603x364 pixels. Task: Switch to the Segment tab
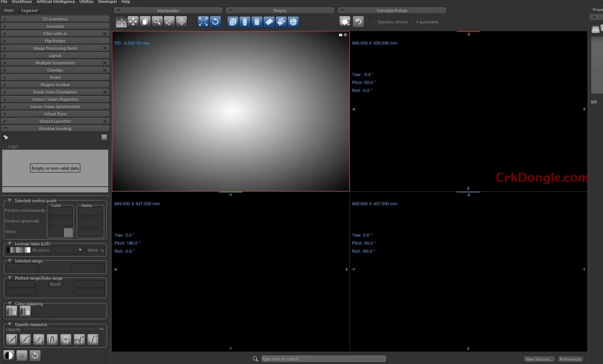point(29,9)
